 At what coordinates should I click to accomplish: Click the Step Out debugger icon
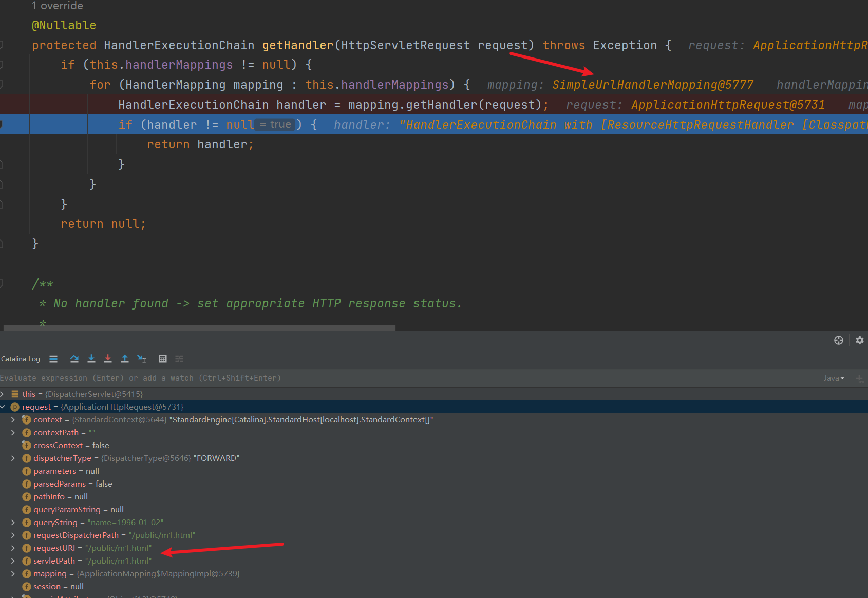pyautogui.click(x=125, y=359)
